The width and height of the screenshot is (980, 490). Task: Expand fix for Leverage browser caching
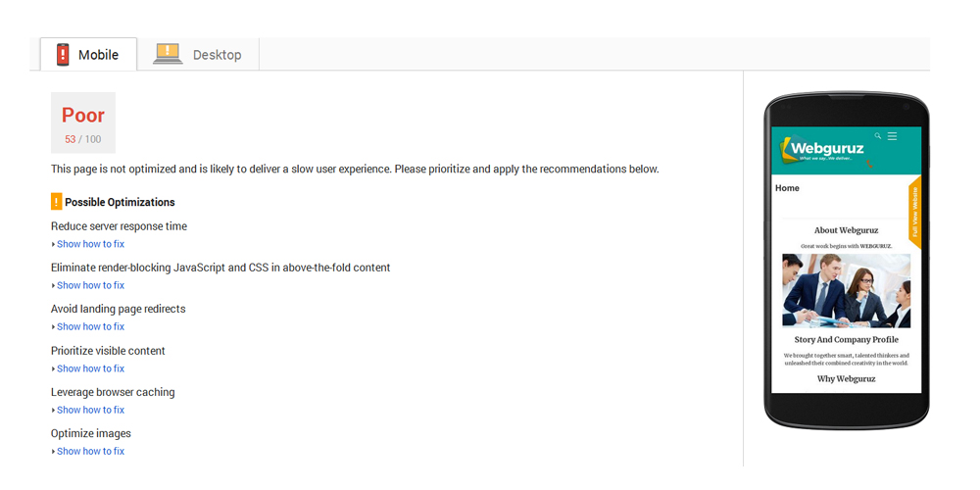coord(90,410)
